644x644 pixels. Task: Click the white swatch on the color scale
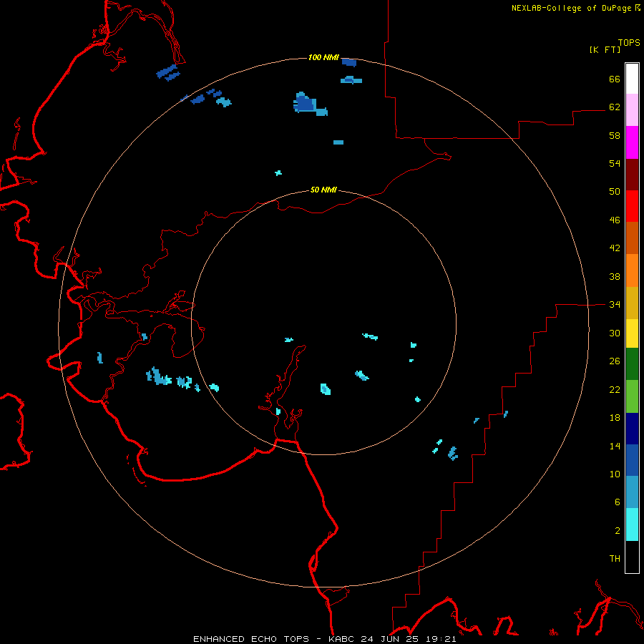(x=632, y=79)
